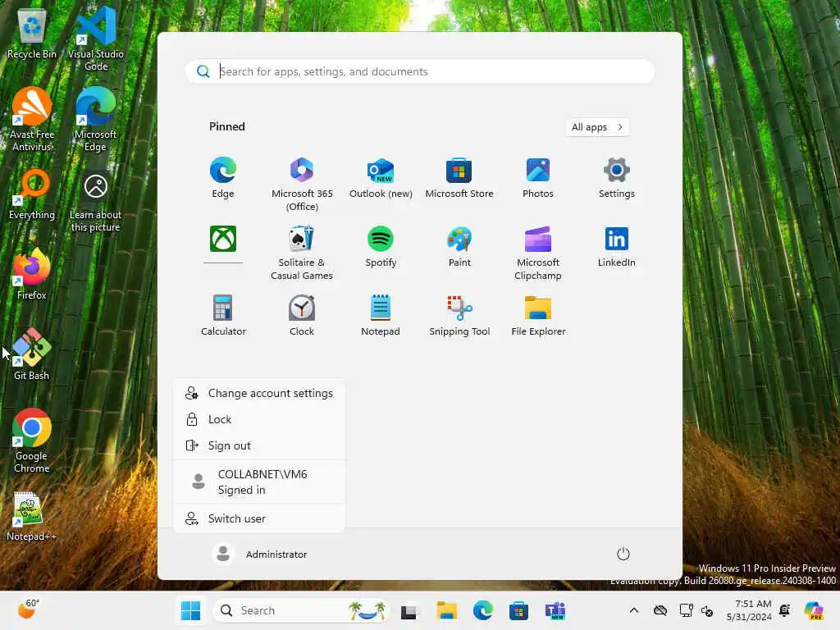Image resolution: width=840 pixels, height=630 pixels.
Task: Open the LinkedIn pinned app
Action: point(617,248)
